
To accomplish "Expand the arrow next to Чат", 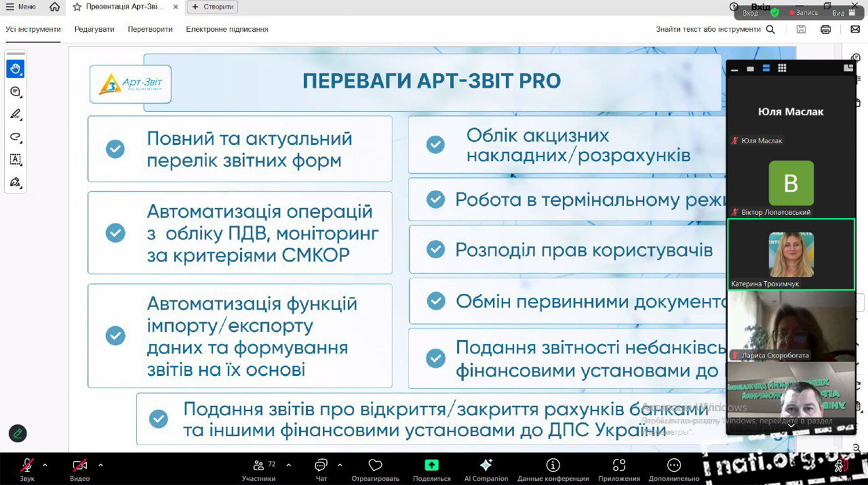I will click(x=340, y=465).
